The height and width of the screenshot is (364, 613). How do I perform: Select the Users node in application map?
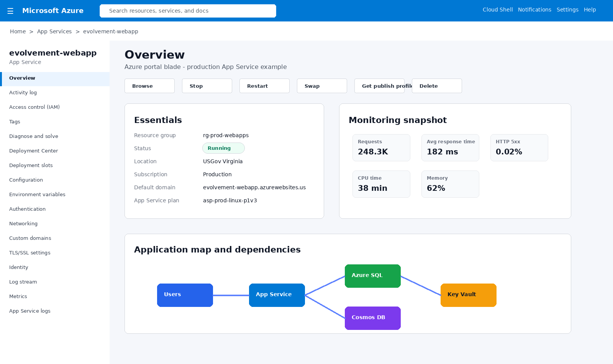[185, 295]
